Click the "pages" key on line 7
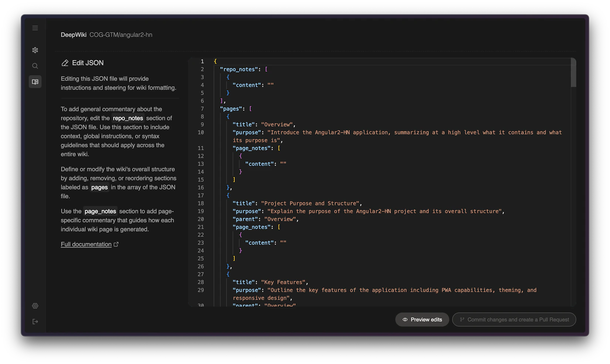610x364 pixels. pos(231,109)
